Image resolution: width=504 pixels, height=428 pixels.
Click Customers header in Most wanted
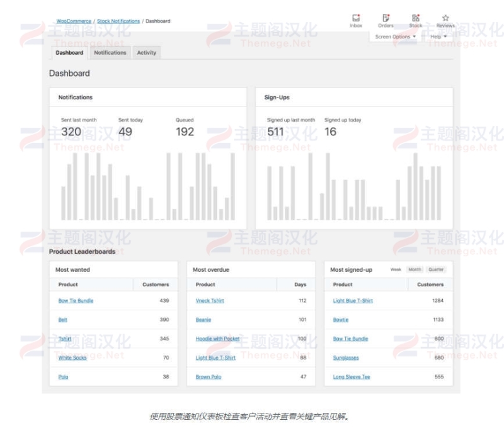coord(156,284)
